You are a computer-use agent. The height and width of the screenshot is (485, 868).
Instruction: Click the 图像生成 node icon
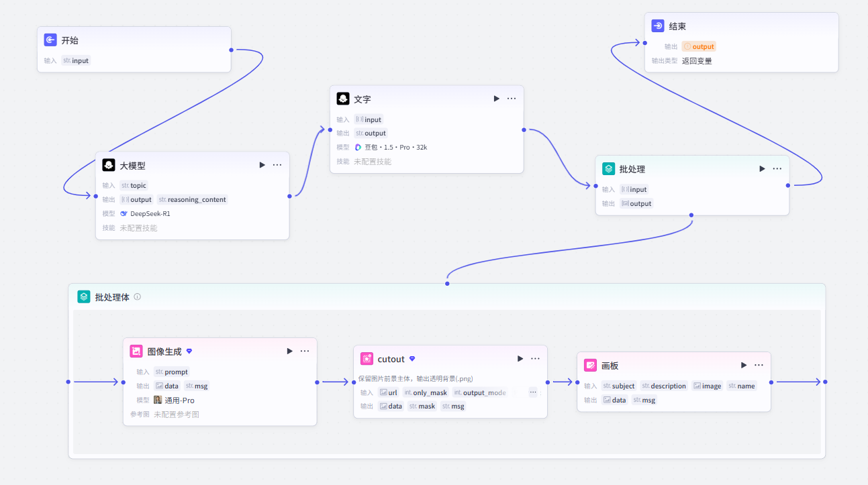pos(136,351)
